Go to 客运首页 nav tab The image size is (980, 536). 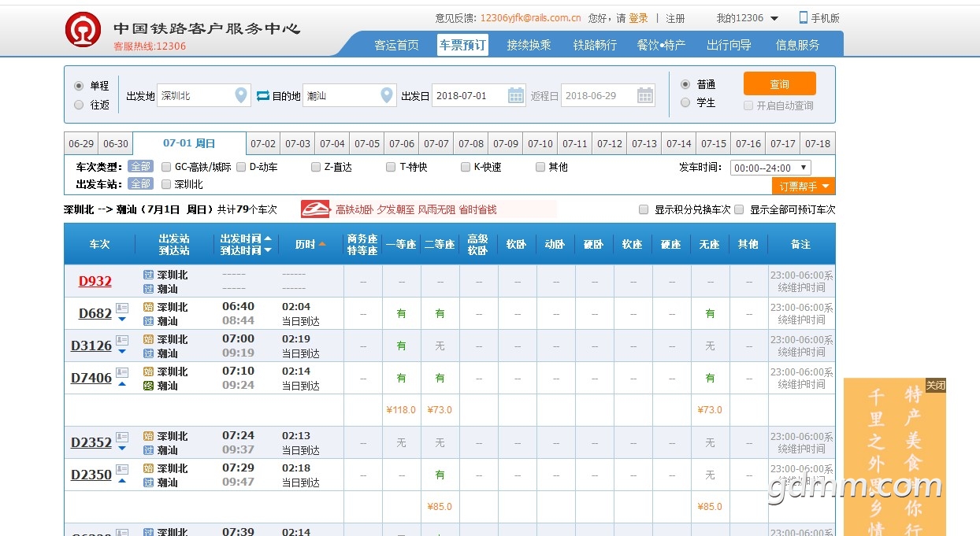click(396, 45)
